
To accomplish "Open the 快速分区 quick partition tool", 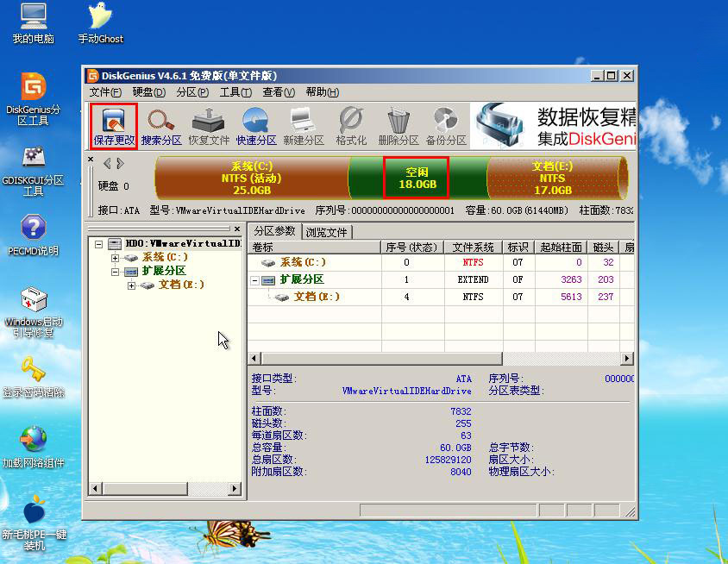I will [256, 126].
